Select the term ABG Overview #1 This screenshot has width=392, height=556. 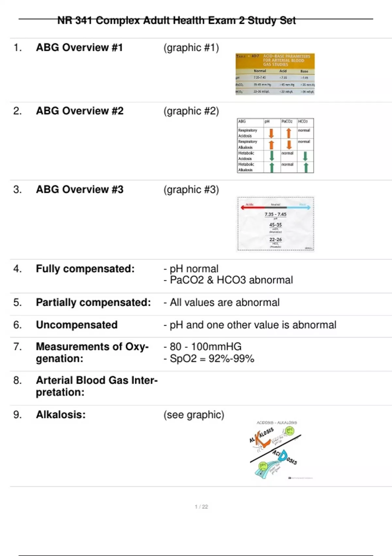click(x=79, y=47)
